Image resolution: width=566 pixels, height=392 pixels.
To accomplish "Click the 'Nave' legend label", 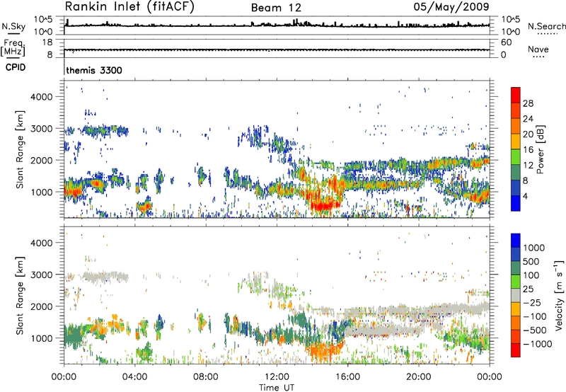I will click(538, 49).
